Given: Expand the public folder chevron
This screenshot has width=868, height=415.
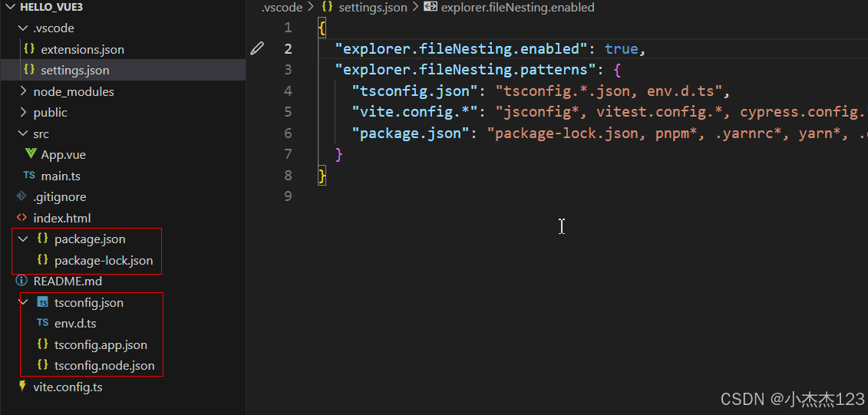Looking at the screenshot, I should coord(23,112).
